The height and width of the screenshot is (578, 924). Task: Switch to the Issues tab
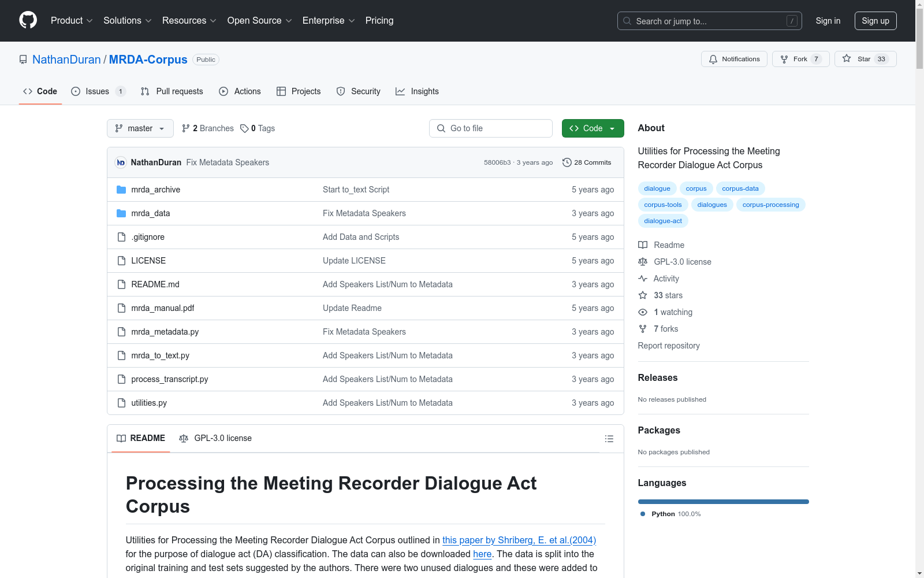pyautogui.click(x=98, y=91)
